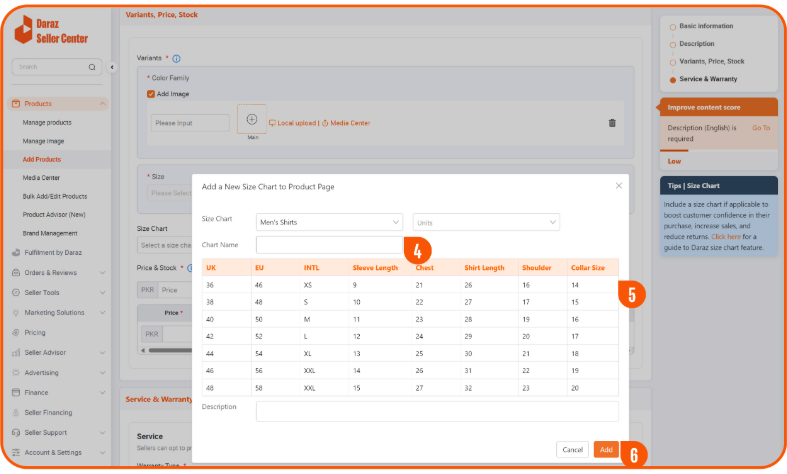Open the Men's Shirts size chart dropdown
787x474 pixels.
click(x=329, y=222)
